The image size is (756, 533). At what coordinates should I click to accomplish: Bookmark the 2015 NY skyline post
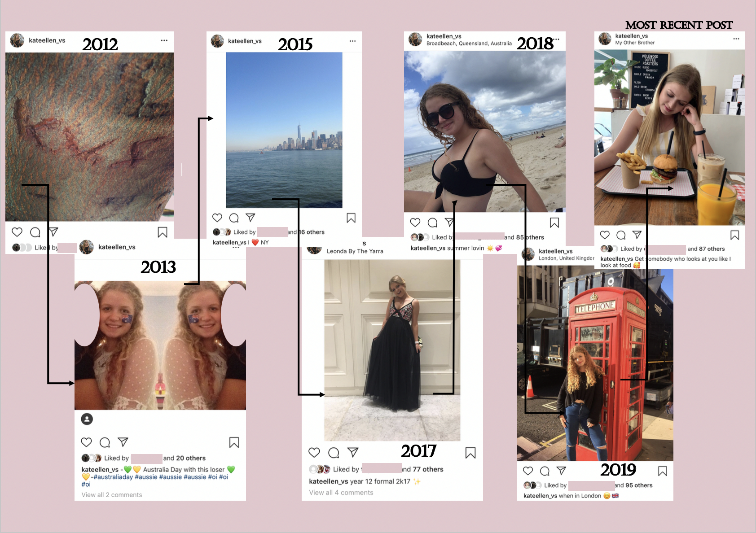pyautogui.click(x=351, y=218)
